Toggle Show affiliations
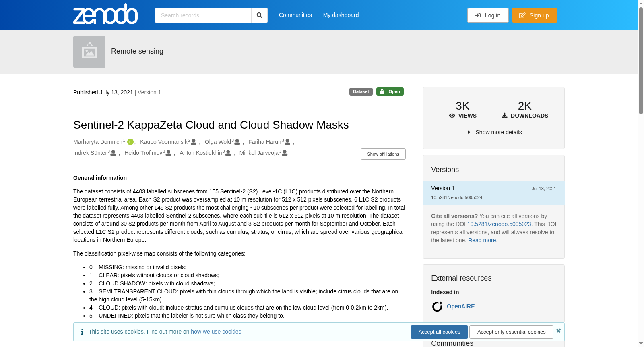 click(x=383, y=154)
